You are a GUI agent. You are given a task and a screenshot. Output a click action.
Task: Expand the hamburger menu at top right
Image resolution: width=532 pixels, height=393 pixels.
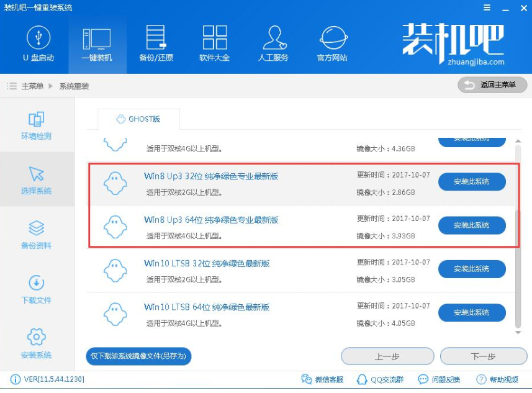click(486, 8)
